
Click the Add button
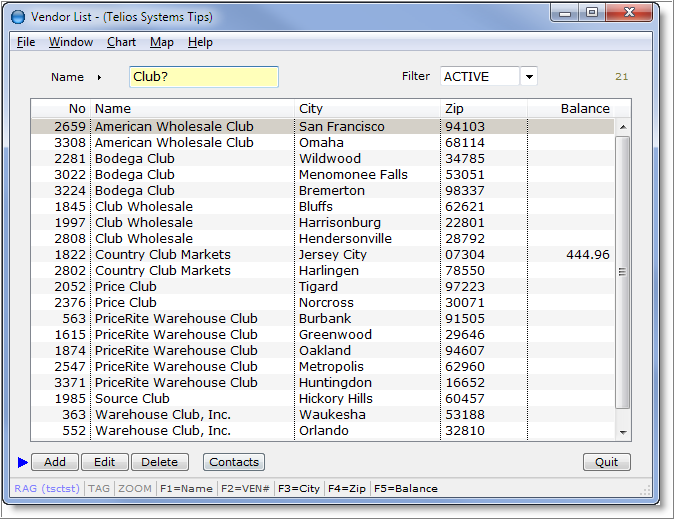55,462
